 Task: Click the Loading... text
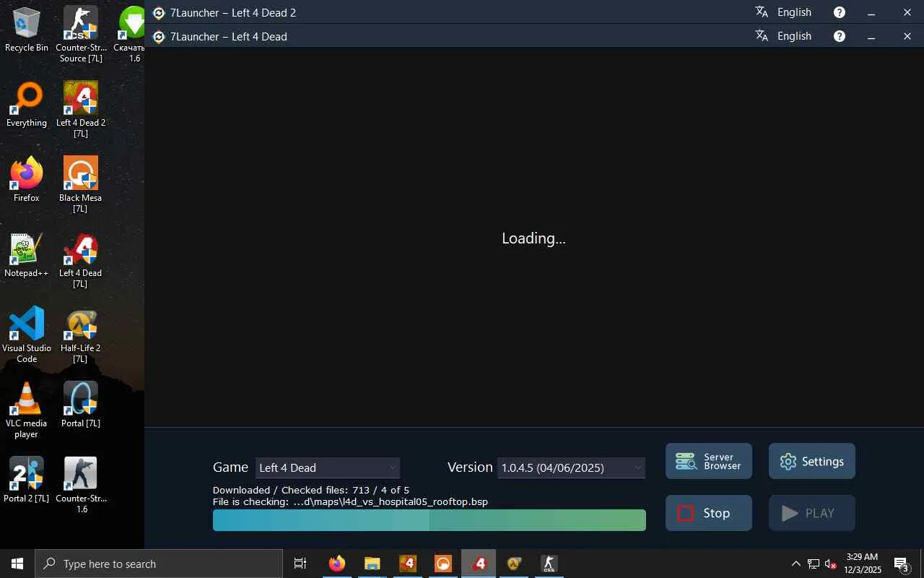(534, 238)
